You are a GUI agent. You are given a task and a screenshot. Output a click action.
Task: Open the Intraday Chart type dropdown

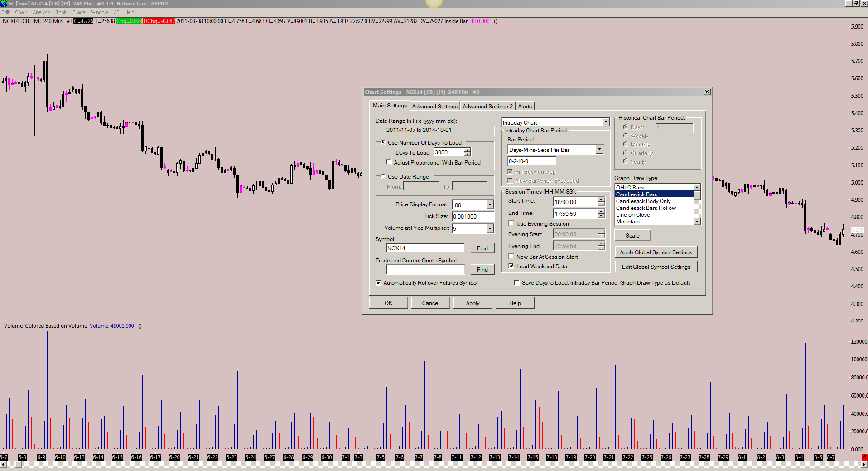(606, 122)
